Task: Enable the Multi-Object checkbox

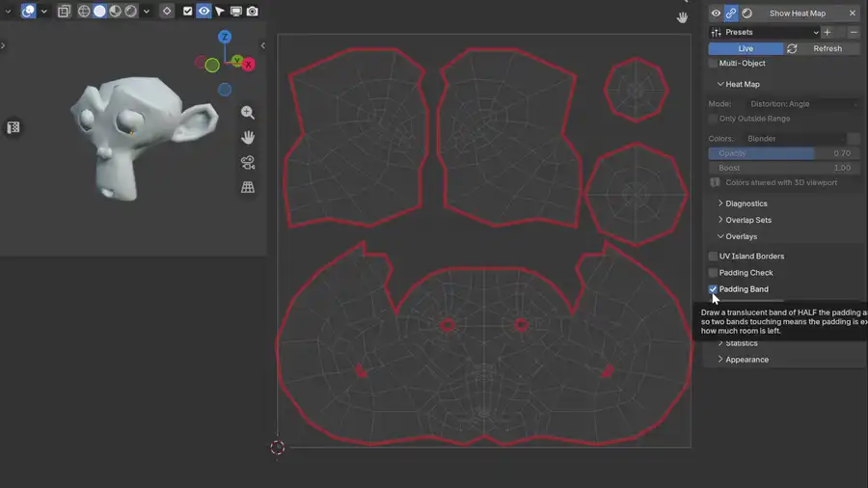Action: click(713, 63)
